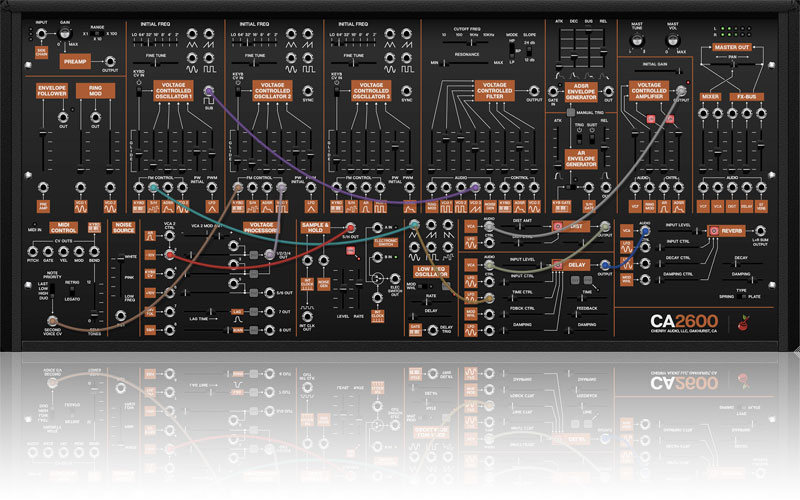Screen dimensions: 800x500
Task: Click the Side Chain button
Action: [x=42, y=49]
